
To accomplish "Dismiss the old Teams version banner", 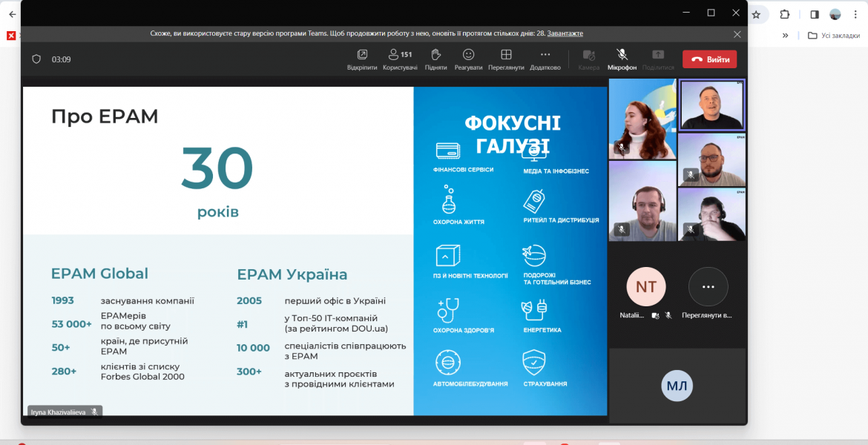I will tap(737, 34).
